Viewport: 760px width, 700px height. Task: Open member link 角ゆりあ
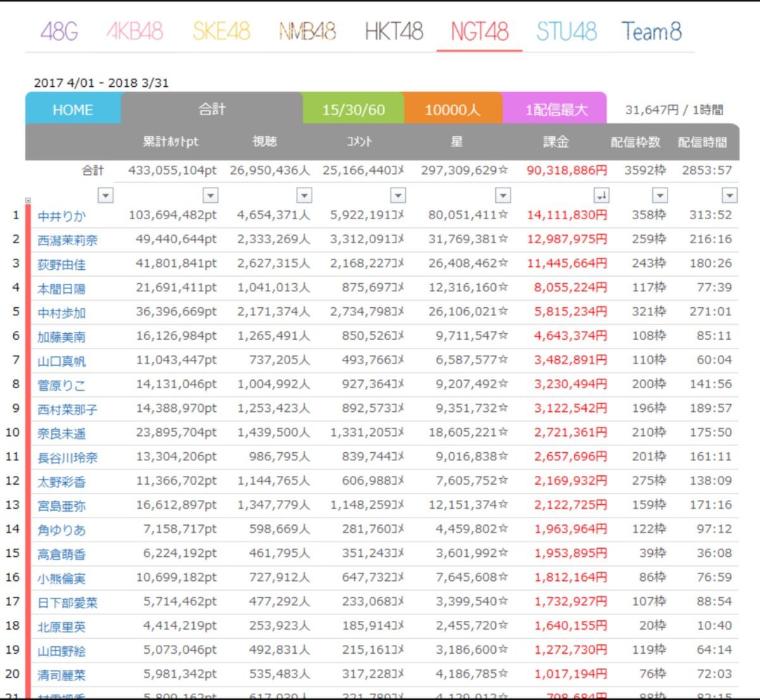tap(61, 530)
